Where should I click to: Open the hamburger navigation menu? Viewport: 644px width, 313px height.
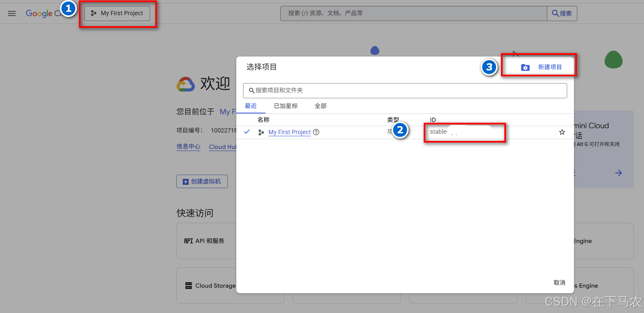[x=12, y=13]
